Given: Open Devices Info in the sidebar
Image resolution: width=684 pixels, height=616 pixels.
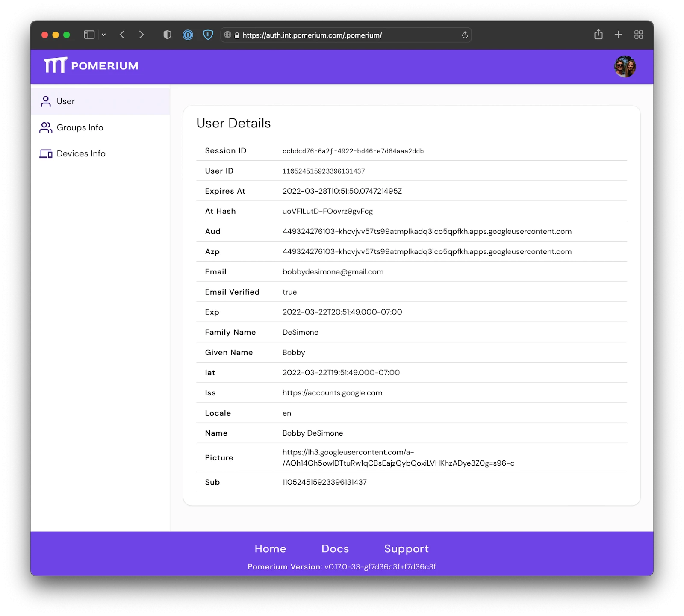Looking at the screenshot, I should coord(81,153).
